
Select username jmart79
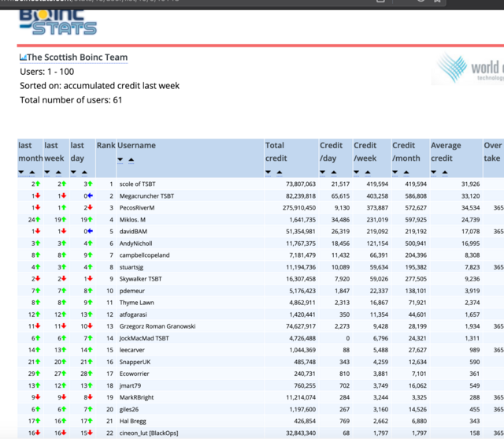pos(130,385)
